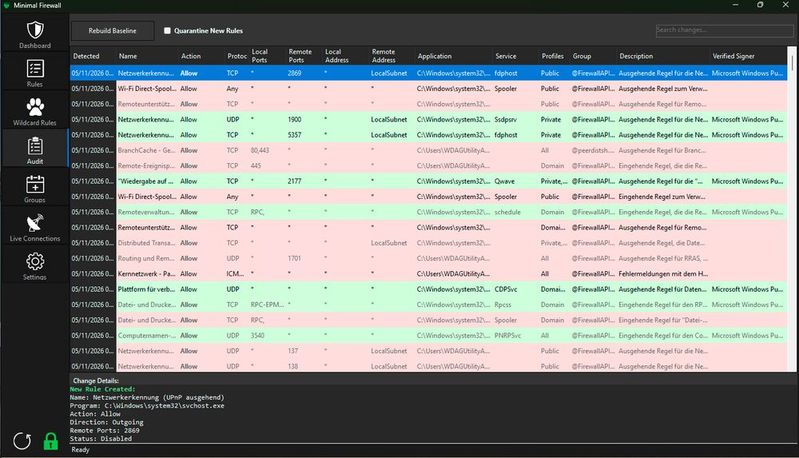Viewport: 799px width, 458px height.
Task: Click the remote port 137 cell
Action: tap(292, 351)
